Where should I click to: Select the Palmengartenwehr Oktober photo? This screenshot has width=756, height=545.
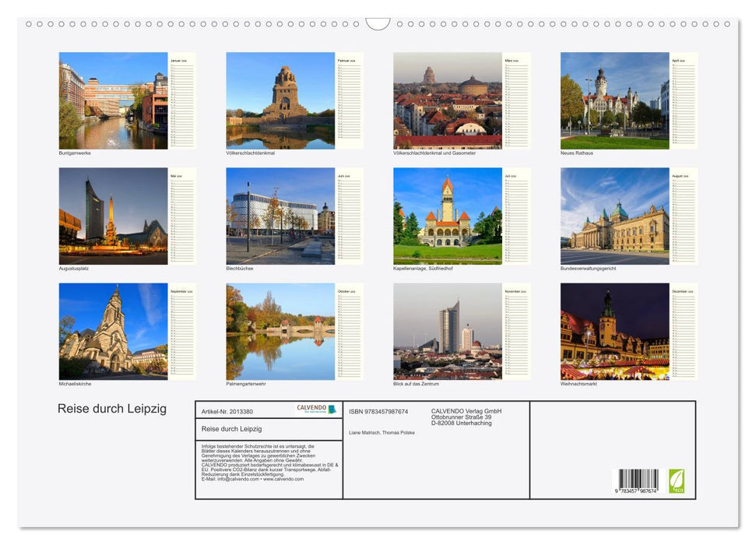click(280, 331)
